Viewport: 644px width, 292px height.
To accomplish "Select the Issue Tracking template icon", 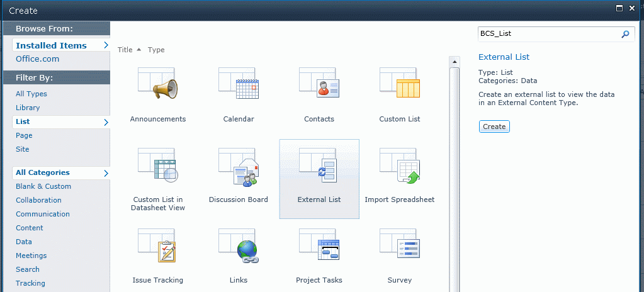I will tap(158, 245).
